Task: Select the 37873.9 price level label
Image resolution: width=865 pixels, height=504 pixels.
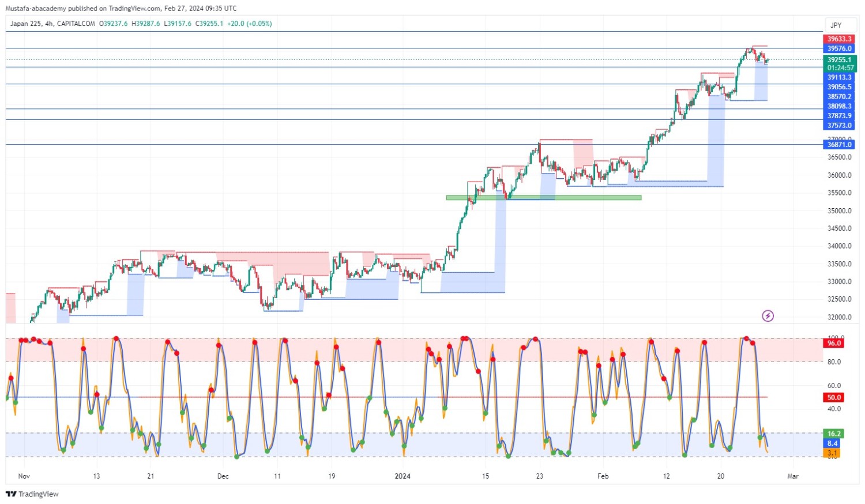Action: (x=839, y=116)
